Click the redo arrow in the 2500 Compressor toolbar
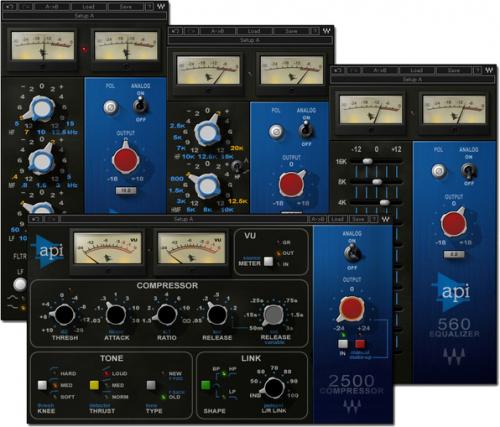Viewport: 500px width, 427px height. pos(52,219)
